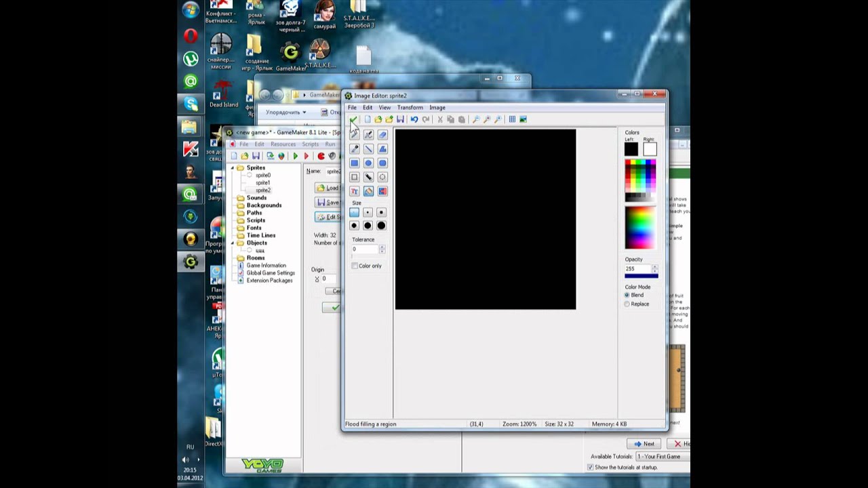Image resolution: width=868 pixels, height=488 pixels.
Task: Select the Rounded rectangle tool
Action: click(x=382, y=163)
